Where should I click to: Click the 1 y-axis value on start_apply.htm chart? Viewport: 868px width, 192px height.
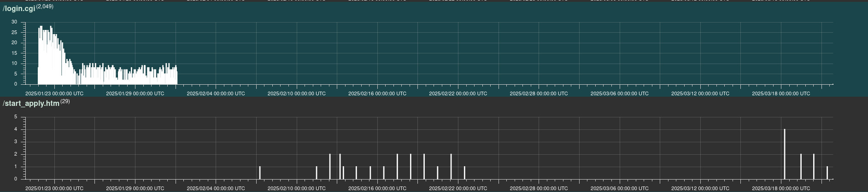point(16,167)
